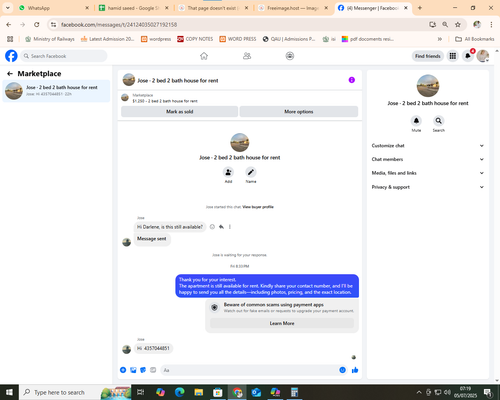Open Ministry of Railways bookmark
Viewport: 500px width, 400px height.
(50, 39)
